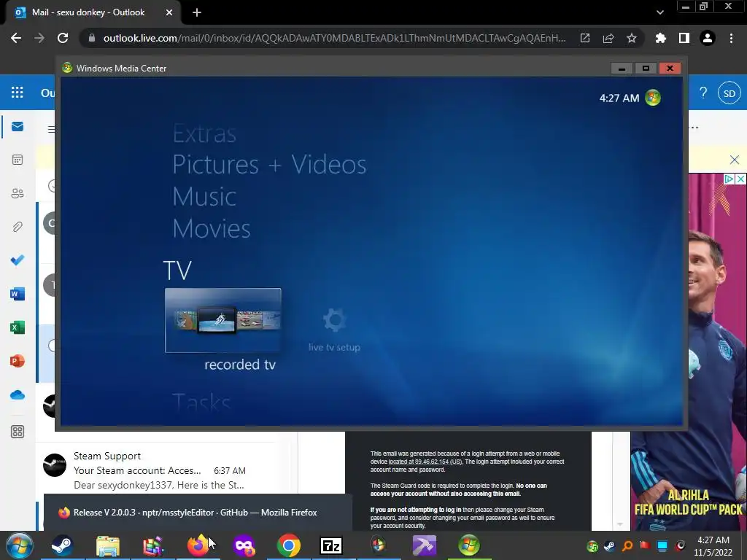Bookmark this page with the star icon
Image resolution: width=747 pixels, height=560 pixels.
pos(632,38)
